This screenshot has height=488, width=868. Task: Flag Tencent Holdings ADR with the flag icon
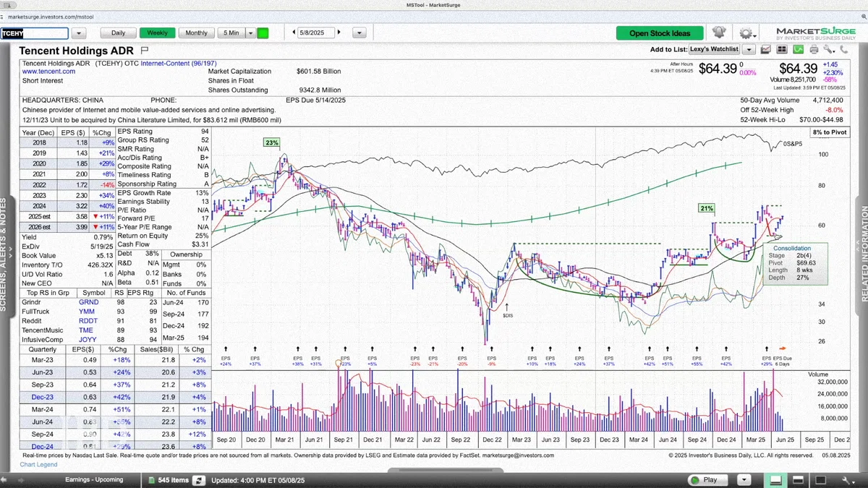coord(145,50)
